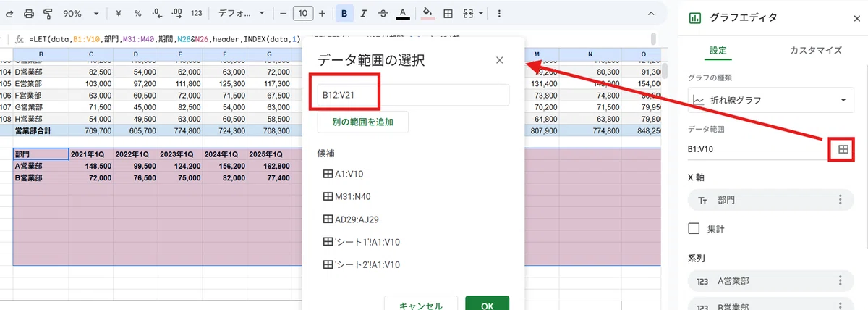Click the キャンセル button

click(x=420, y=305)
